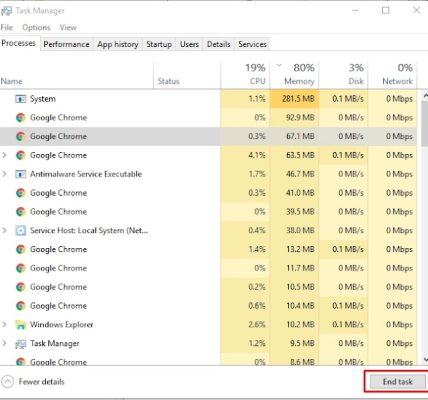Click the scrollbar down arrow

425,359
